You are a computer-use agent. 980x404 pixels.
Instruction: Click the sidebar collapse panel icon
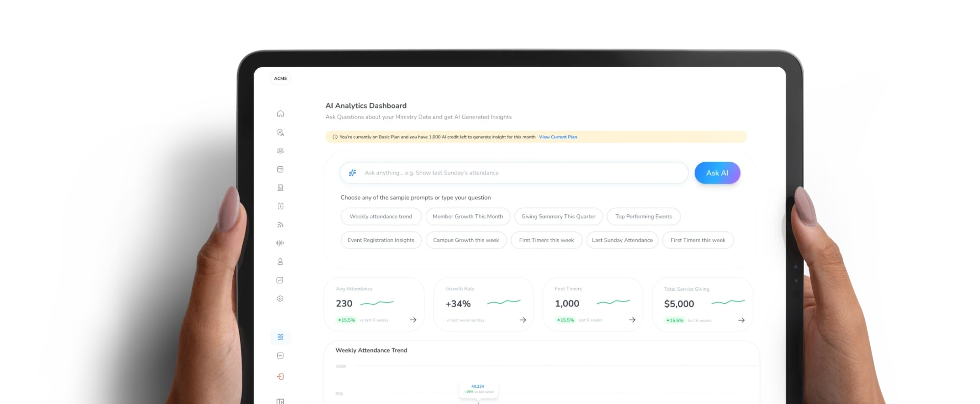pos(280,401)
